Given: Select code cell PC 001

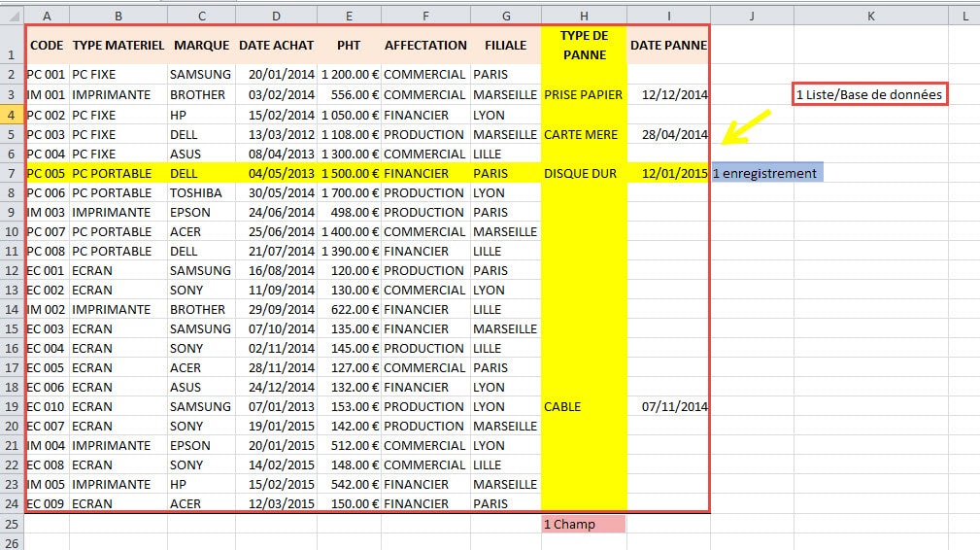Looking at the screenshot, I should (47, 75).
